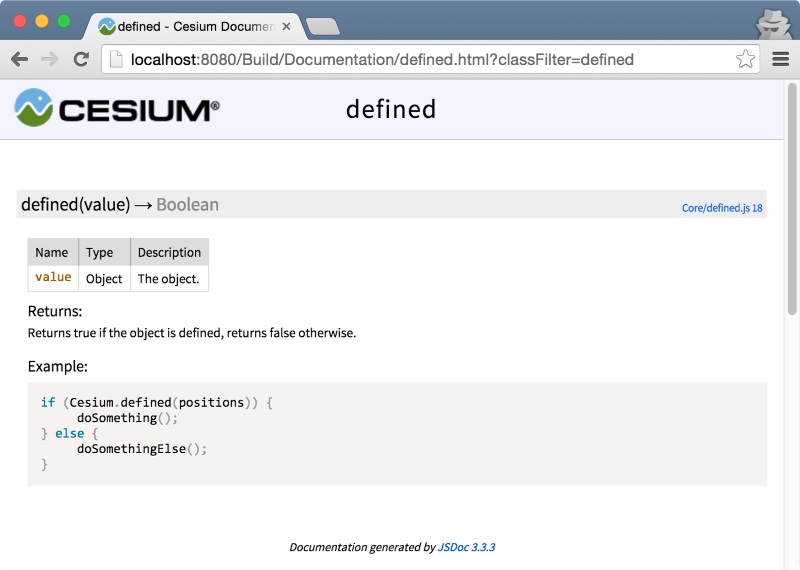
Task: Click the 'The object.' description cell
Action: 168,279
